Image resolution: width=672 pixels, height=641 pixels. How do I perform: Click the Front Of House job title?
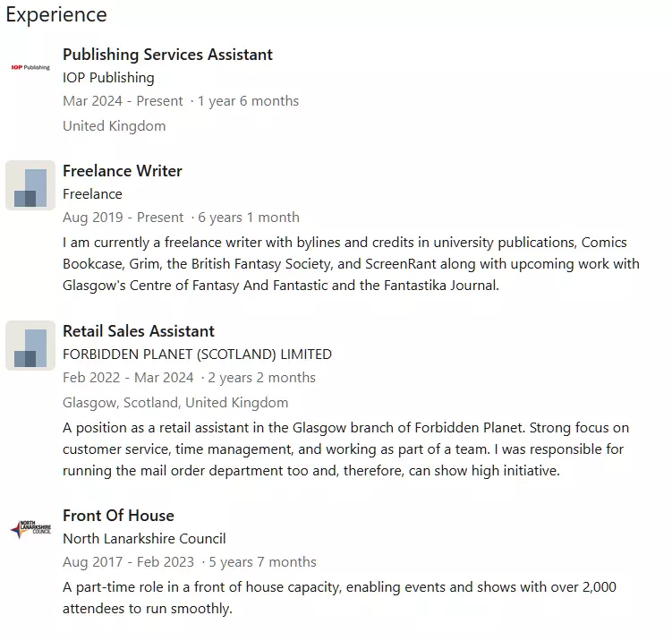[118, 516]
